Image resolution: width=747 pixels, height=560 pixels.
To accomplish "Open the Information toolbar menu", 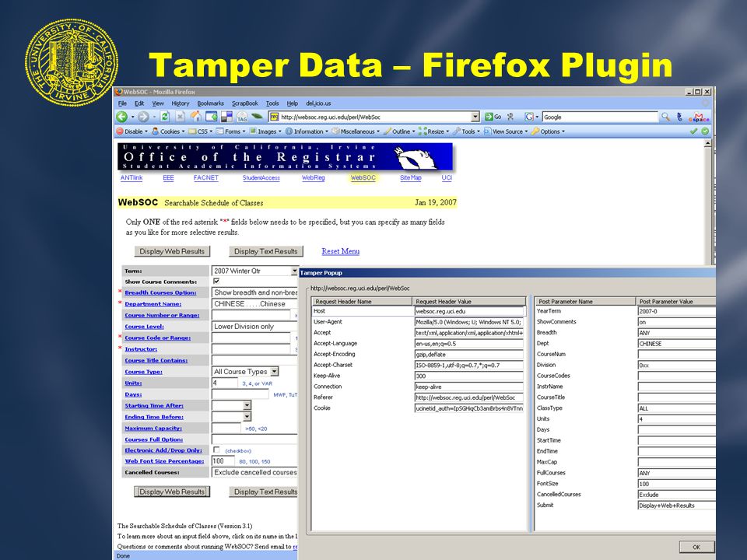I will [307, 131].
